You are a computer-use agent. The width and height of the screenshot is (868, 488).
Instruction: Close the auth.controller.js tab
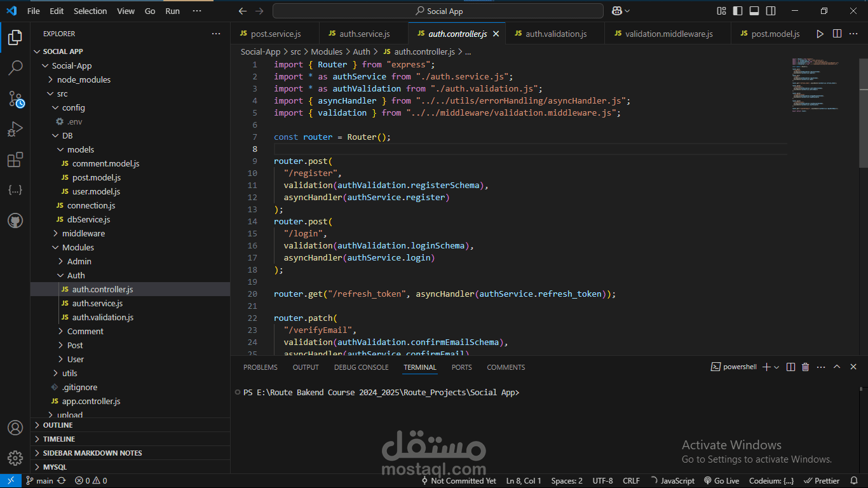pyautogui.click(x=496, y=34)
